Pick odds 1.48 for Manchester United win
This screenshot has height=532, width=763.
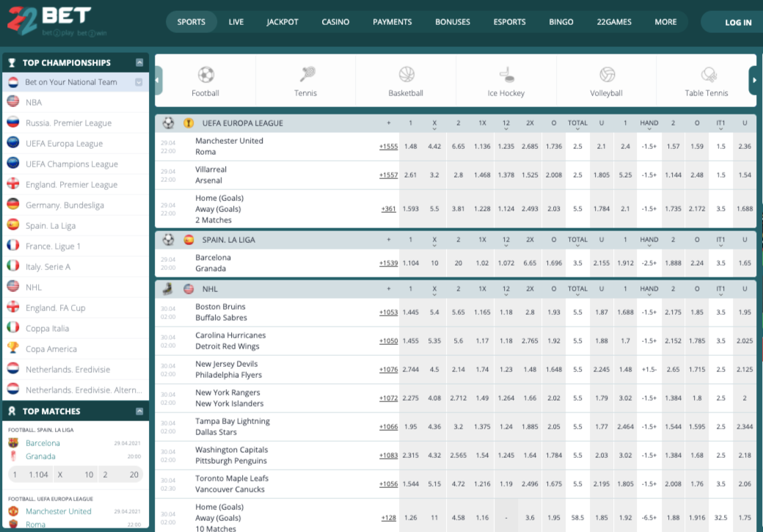tap(411, 147)
